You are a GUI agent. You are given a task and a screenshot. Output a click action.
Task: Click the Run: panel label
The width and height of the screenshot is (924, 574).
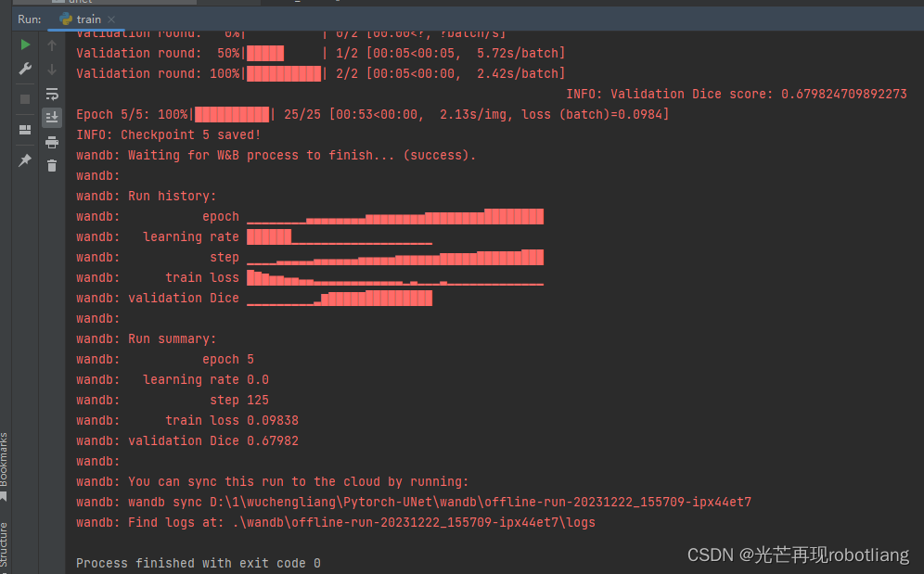30,19
